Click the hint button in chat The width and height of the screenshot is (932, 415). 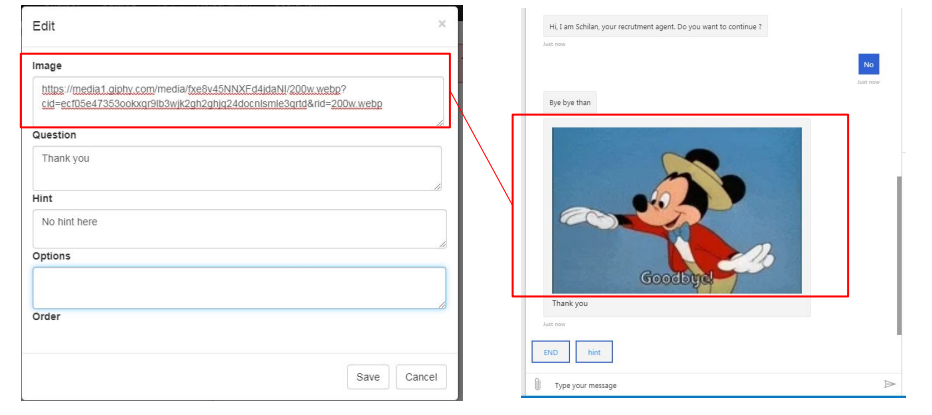point(594,352)
